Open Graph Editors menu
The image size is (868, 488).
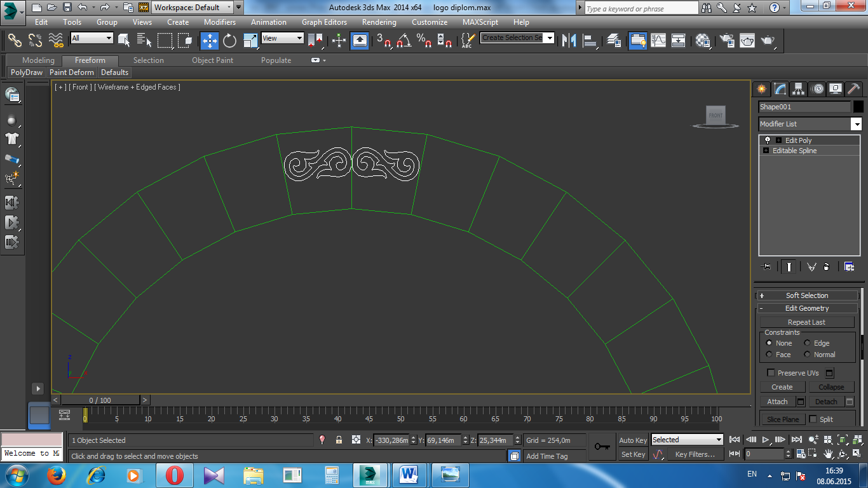click(324, 22)
